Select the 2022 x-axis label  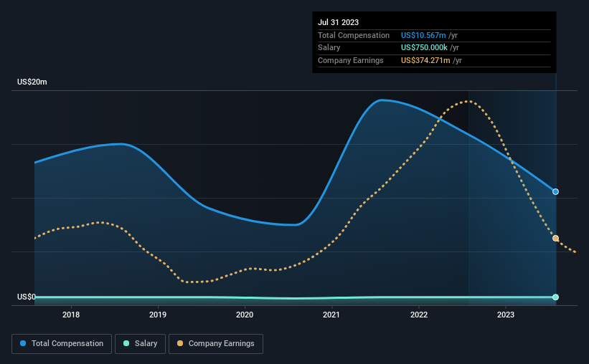tap(419, 315)
